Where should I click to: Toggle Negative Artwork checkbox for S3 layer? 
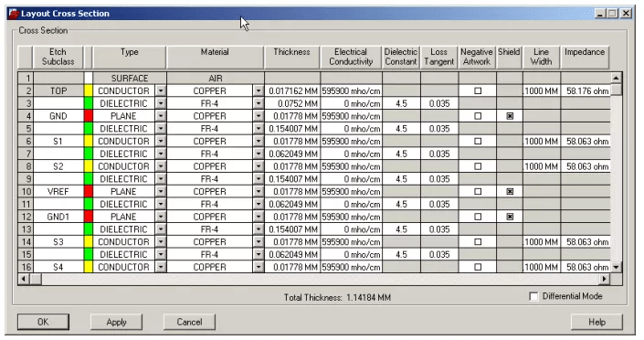(478, 241)
